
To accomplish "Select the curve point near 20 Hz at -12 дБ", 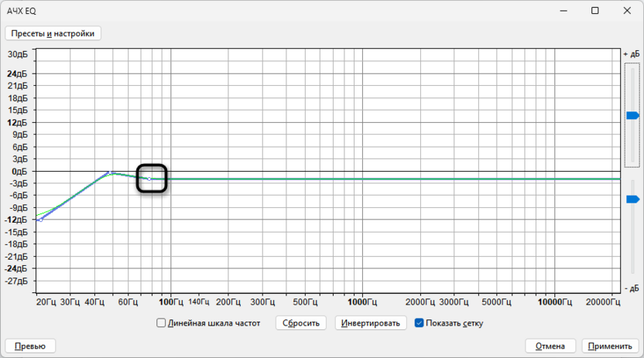I will (x=41, y=220).
